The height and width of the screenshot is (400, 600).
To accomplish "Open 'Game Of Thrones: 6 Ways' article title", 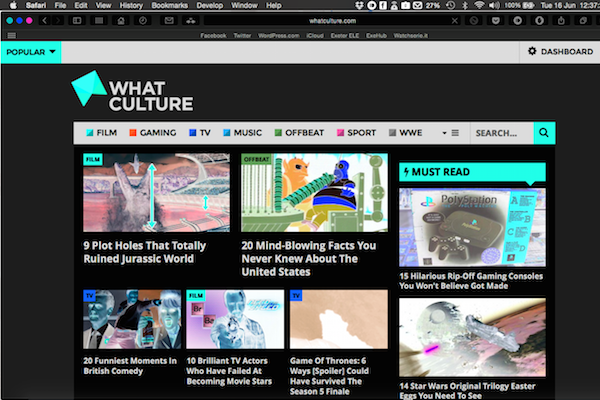I will point(329,376).
